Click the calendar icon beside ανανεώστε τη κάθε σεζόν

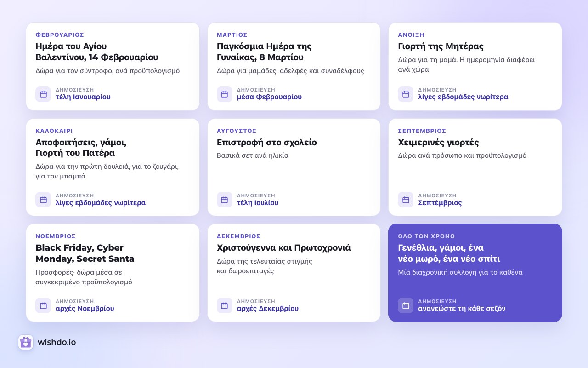click(x=406, y=305)
